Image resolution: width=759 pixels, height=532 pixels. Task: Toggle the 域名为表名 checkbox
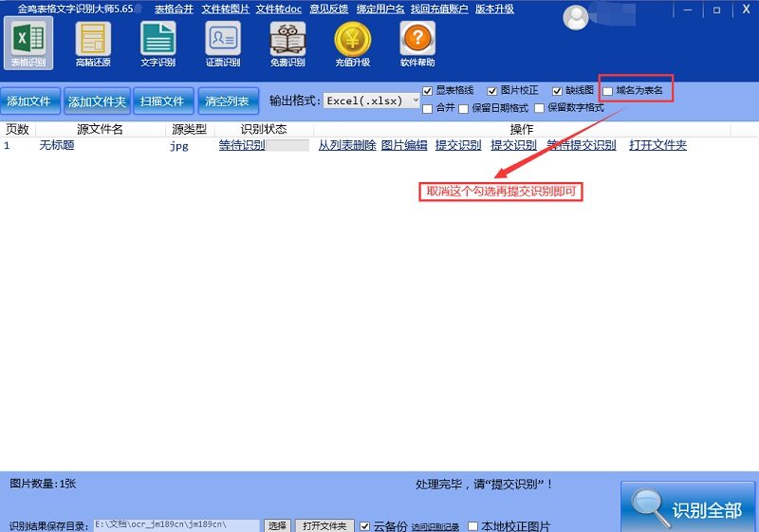(x=607, y=91)
